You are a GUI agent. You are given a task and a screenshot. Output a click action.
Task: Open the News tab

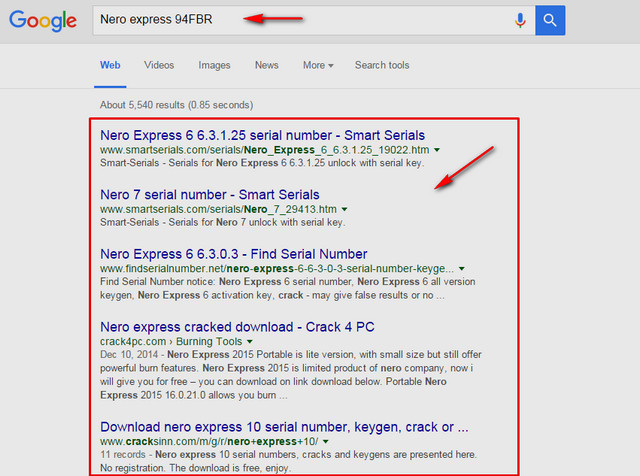pyautogui.click(x=267, y=65)
